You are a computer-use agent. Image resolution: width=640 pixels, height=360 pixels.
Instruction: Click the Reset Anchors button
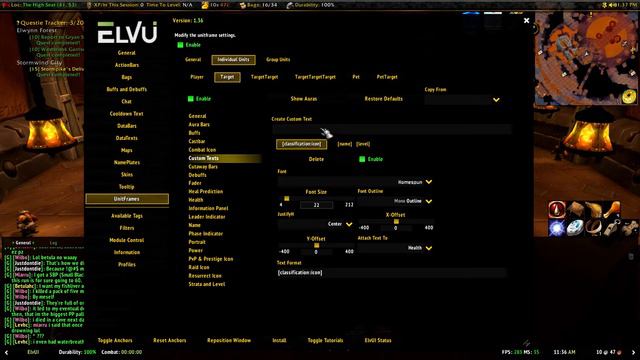tap(170, 340)
